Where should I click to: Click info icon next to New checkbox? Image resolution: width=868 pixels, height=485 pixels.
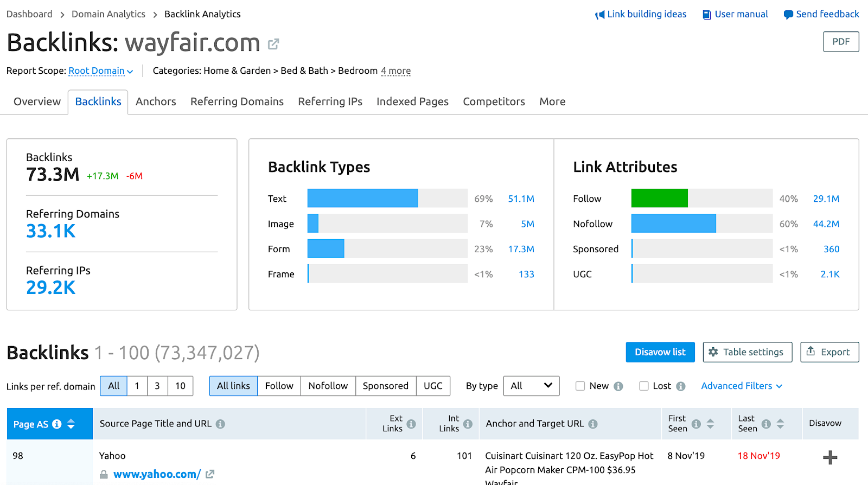coord(618,386)
